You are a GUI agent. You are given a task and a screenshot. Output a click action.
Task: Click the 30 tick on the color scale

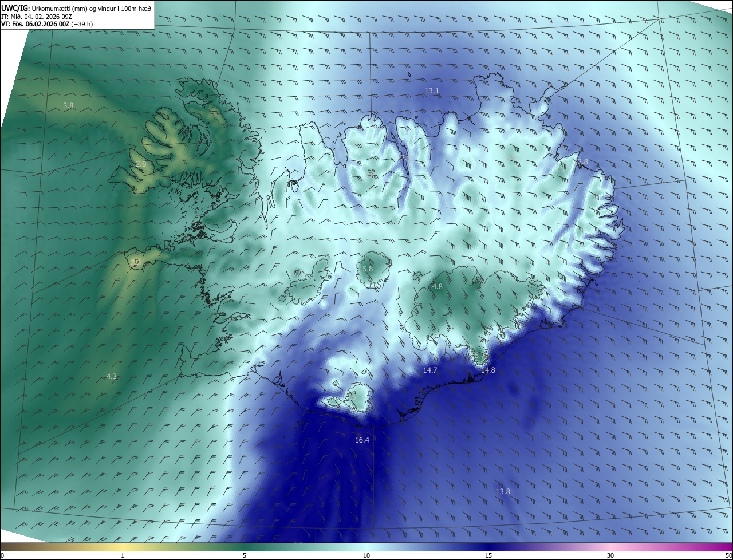[610, 556]
